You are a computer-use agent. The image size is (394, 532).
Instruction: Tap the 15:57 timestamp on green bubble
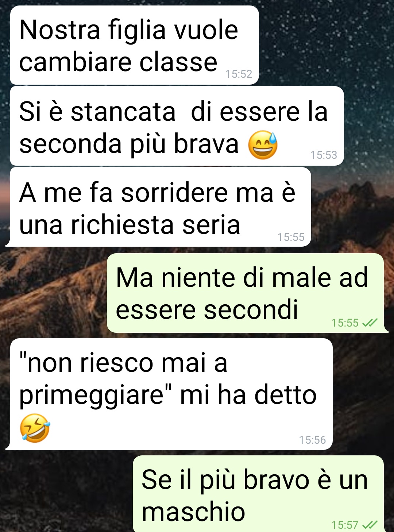345,525
